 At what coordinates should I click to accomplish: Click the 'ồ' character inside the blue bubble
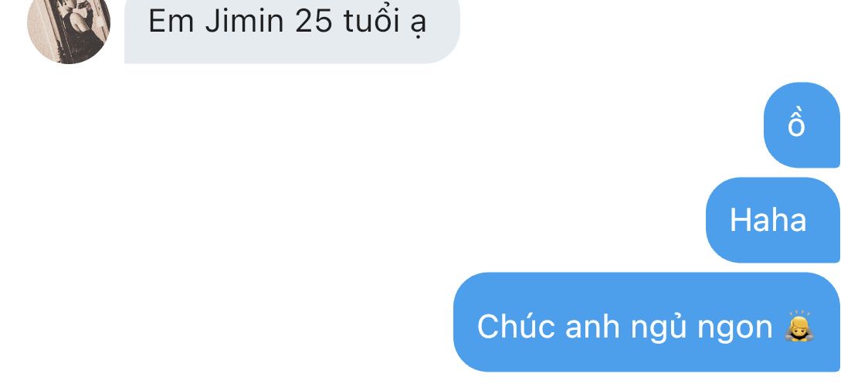796,123
